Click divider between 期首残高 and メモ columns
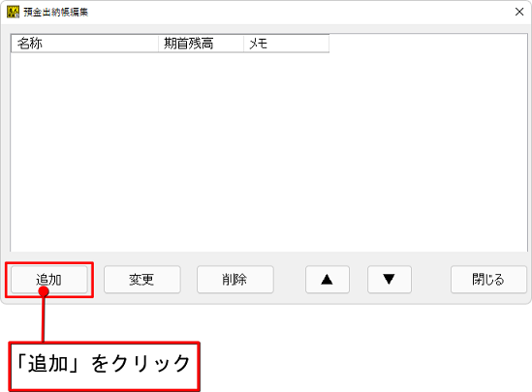 tap(243, 44)
